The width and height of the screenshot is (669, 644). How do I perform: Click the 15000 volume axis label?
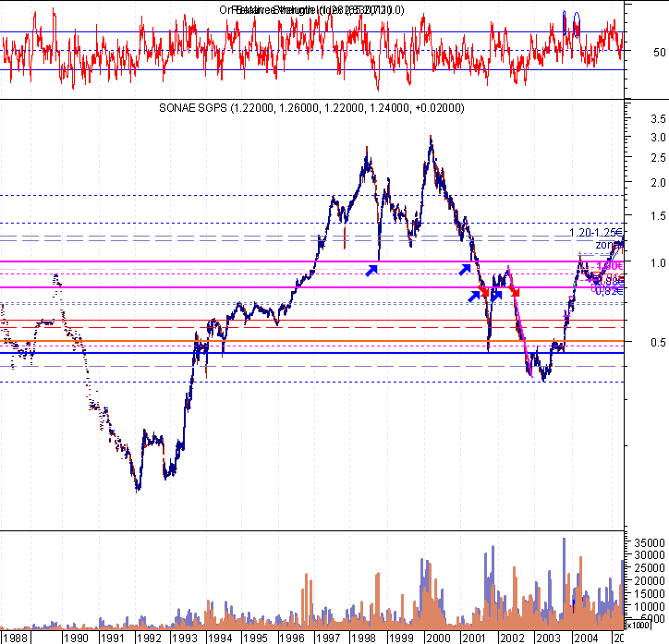pos(650,594)
